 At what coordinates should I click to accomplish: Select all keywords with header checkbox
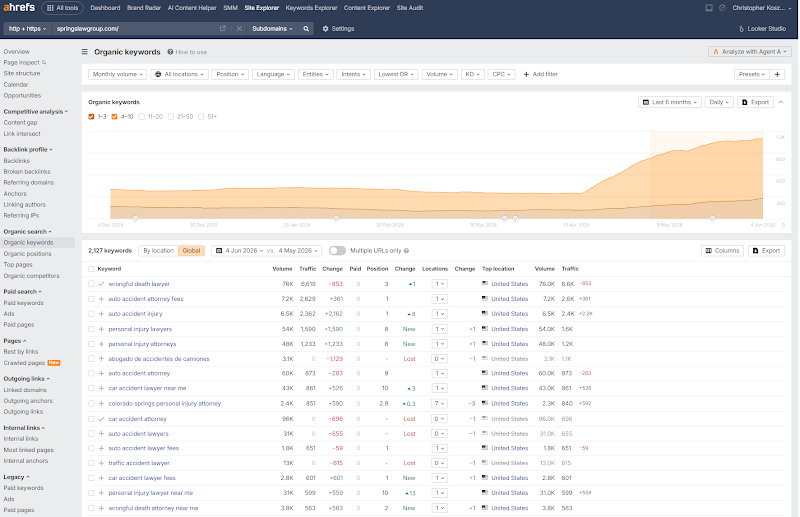91,269
